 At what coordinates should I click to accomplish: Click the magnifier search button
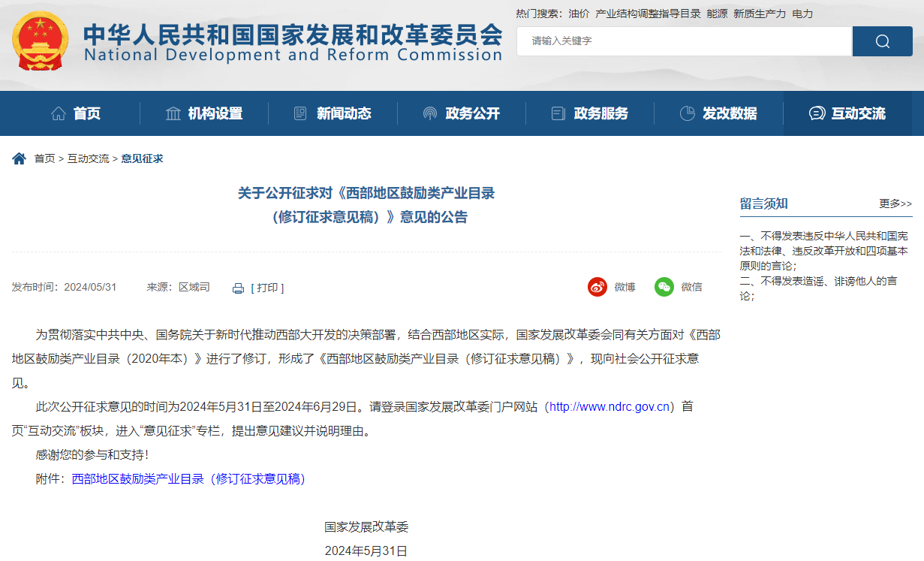pos(882,41)
